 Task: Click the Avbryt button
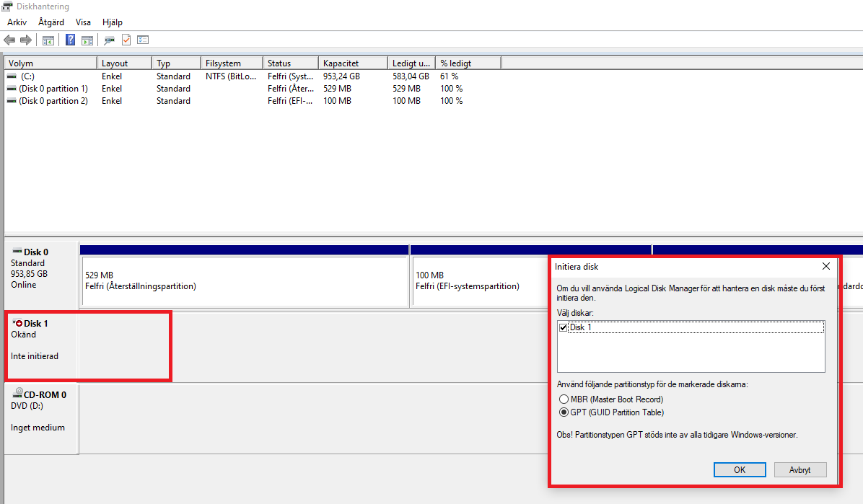click(x=800, y=469)
